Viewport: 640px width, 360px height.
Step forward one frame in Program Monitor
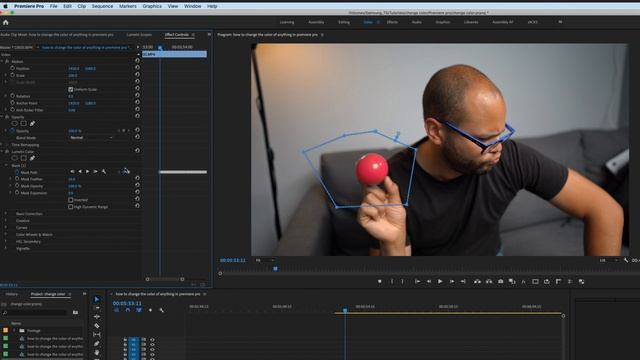click(x=452, y=281)
